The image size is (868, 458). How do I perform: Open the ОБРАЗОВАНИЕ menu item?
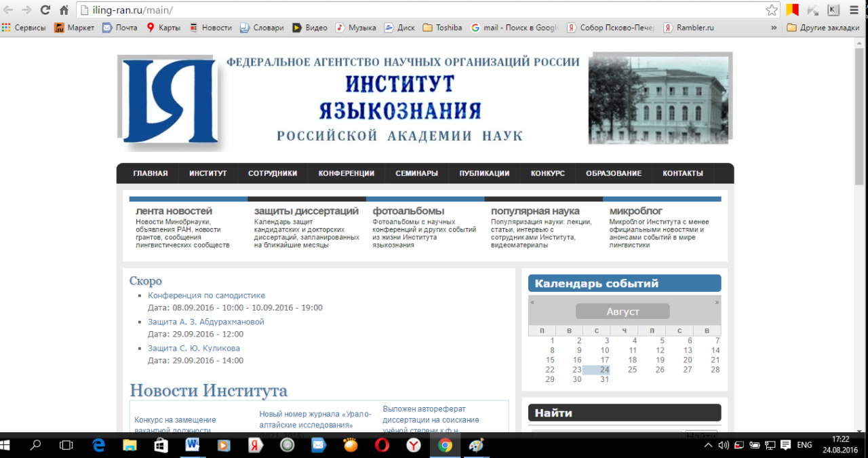tap(614, 173)
